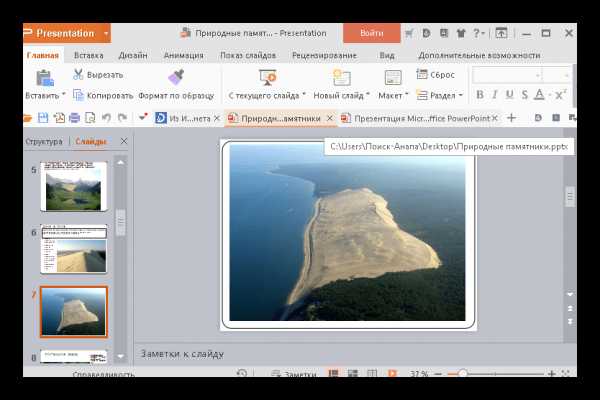Click the Cut (Вырезать) scissors button
The image size is (600, 400).
98,75
